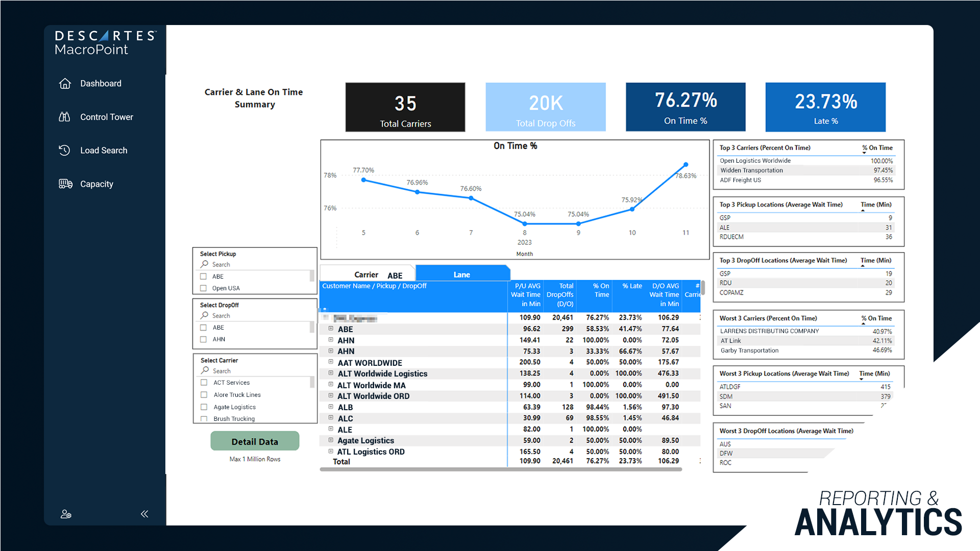This screenshot has height=551, width=980.
Task: Enable the Agate Logistics carrier checkbox
Action: (x=204, y=407)
